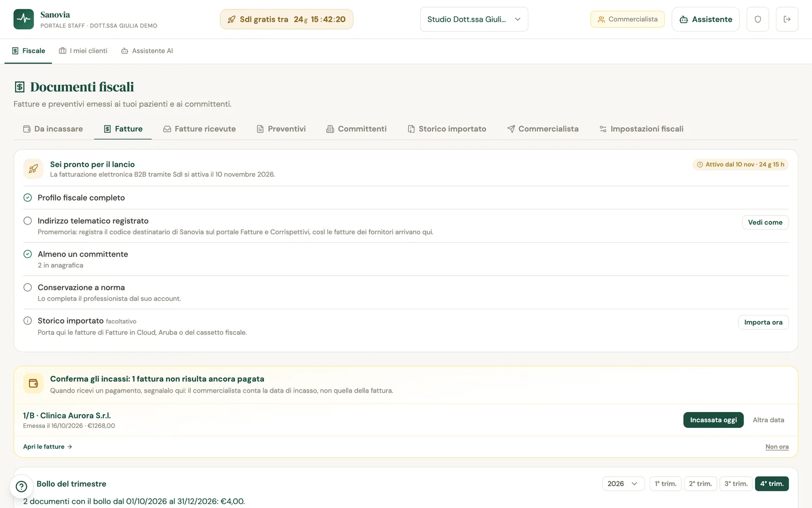The width and height of the screenshot is (812, 508).
Task: Follow the 'Apri le fatture' link
Action: [48, 447]
